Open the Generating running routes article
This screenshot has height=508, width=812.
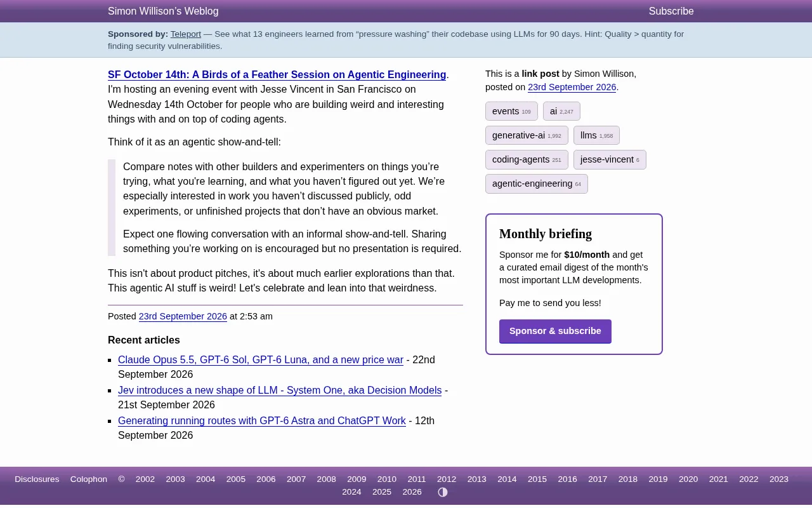coord(262,421)
